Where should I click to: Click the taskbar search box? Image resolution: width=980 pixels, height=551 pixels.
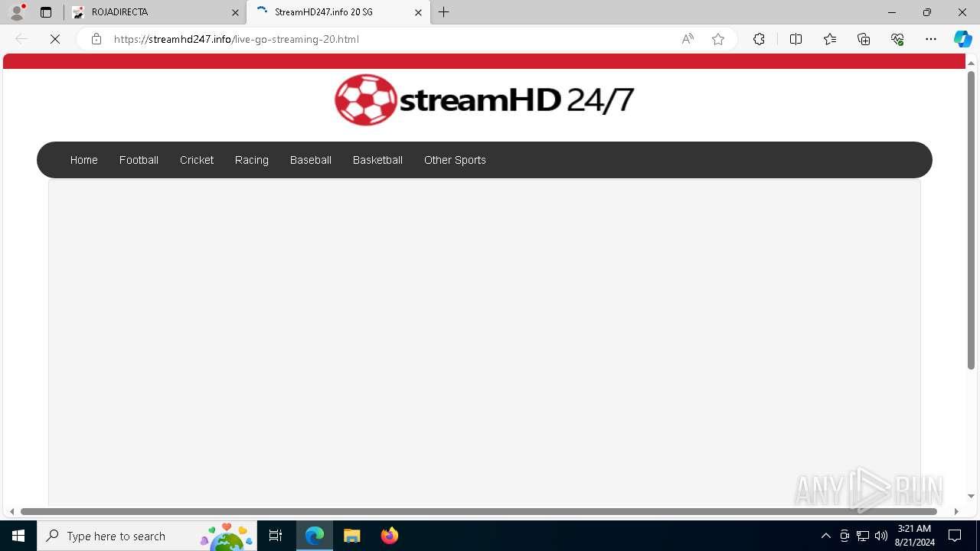point(149,536)
